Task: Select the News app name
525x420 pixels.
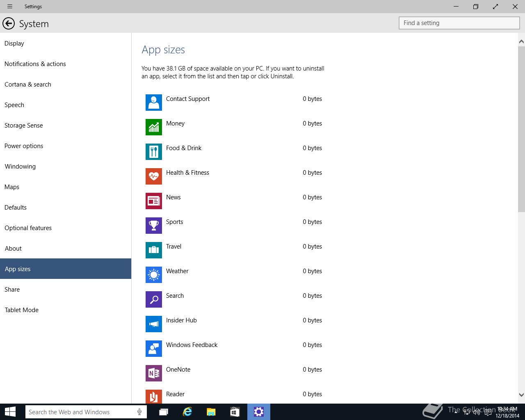Action: tap(173, 197)
